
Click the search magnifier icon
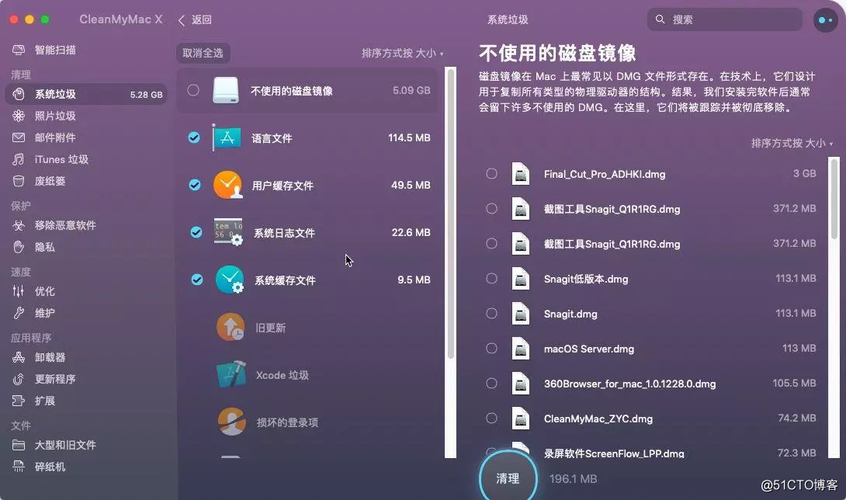point(660,19)
